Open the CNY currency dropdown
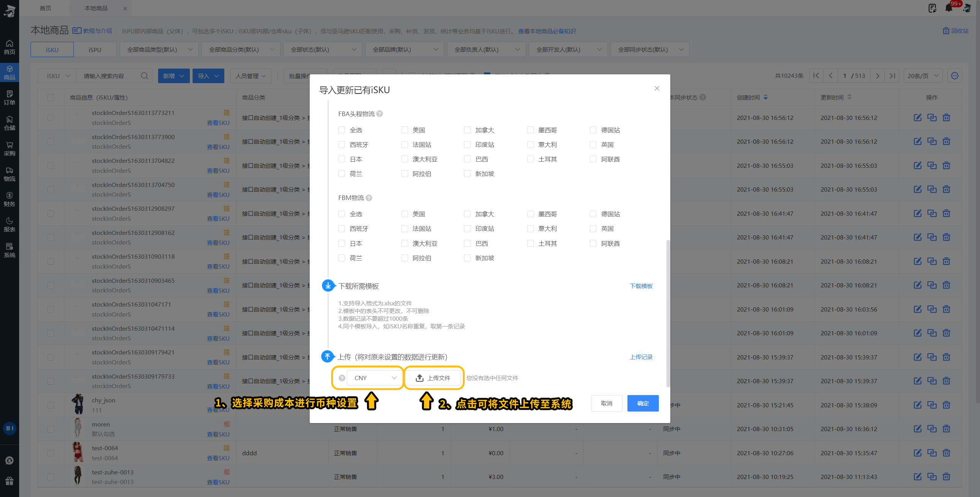Screen dimensions: 980x497 point(375,378)
